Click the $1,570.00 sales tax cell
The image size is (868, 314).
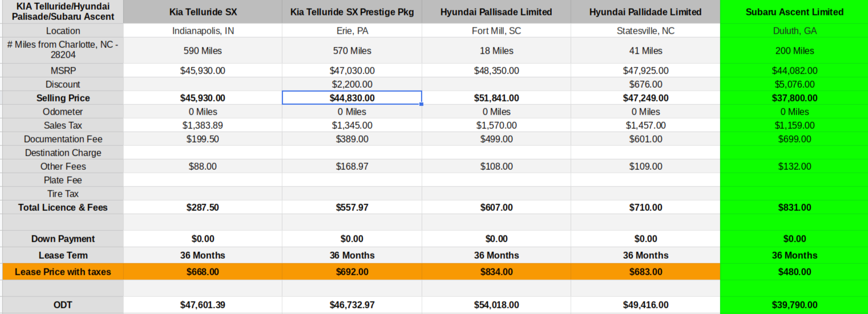click(x=496, y=125)
